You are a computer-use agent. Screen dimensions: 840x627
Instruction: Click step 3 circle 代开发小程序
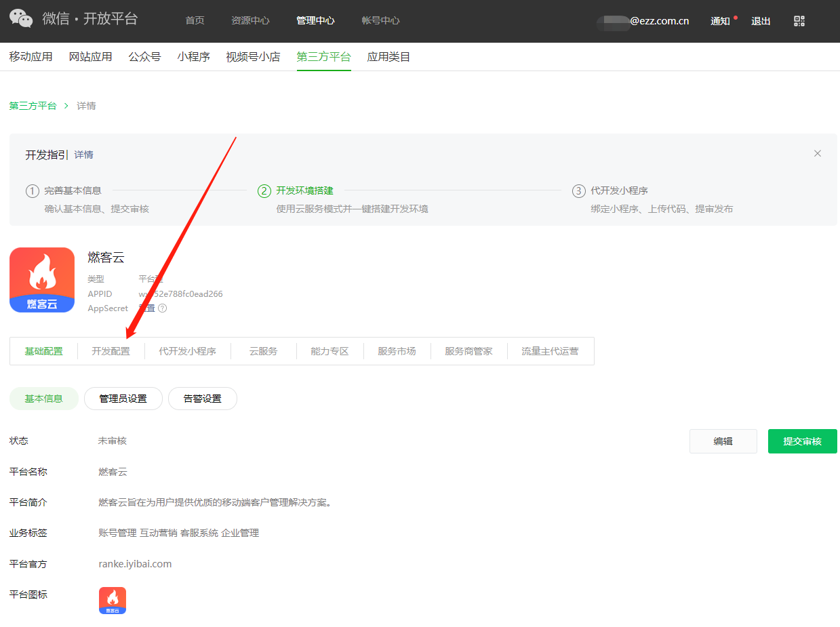pyautogui.click(x=578, y=191)
